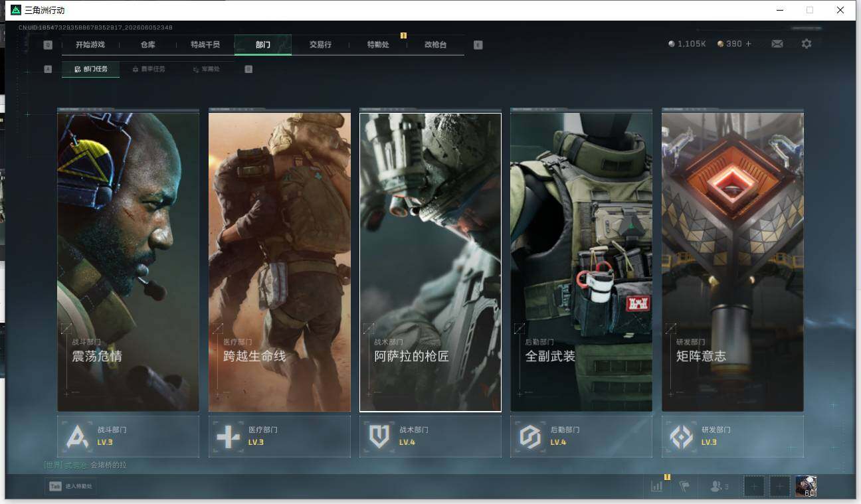This screenshot has height=504, width=861.
Task: Click the world chat message 会堵桥的拉
Action: (108, 465)
